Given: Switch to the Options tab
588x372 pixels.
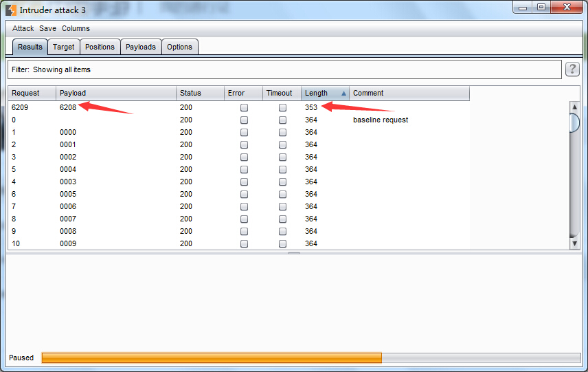Looking at the screenshot, I should 179,47.
